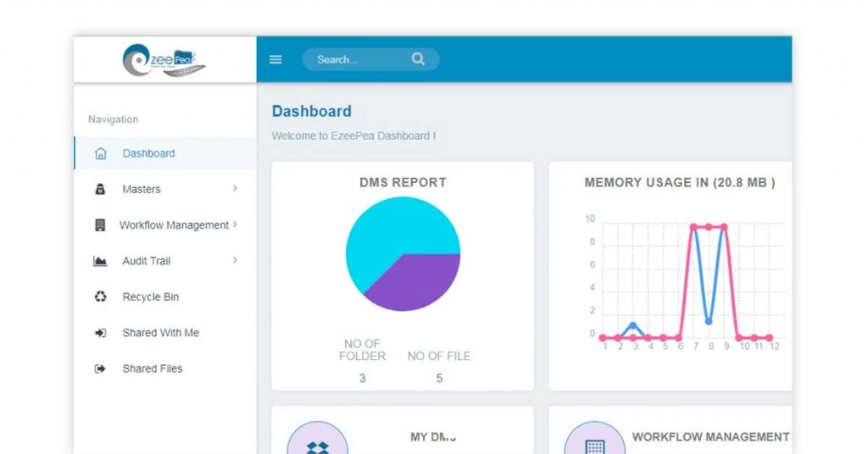Screen dimensions: 868x454
Task: Click the Masters lock icon
Action: [100, 189]
